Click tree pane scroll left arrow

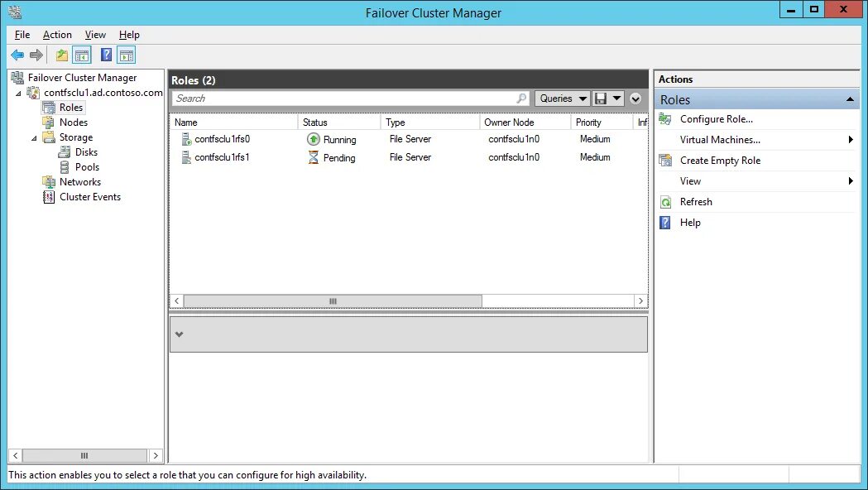(16, 456)
